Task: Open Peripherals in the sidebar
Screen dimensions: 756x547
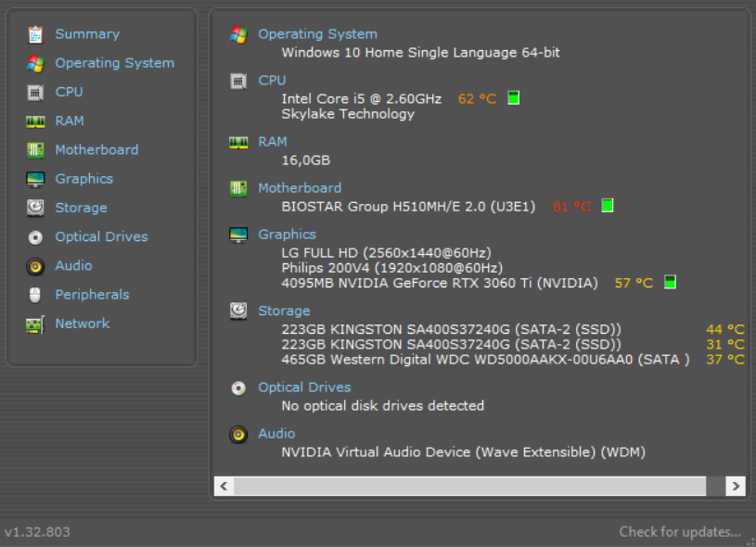Action: [93, 295]
